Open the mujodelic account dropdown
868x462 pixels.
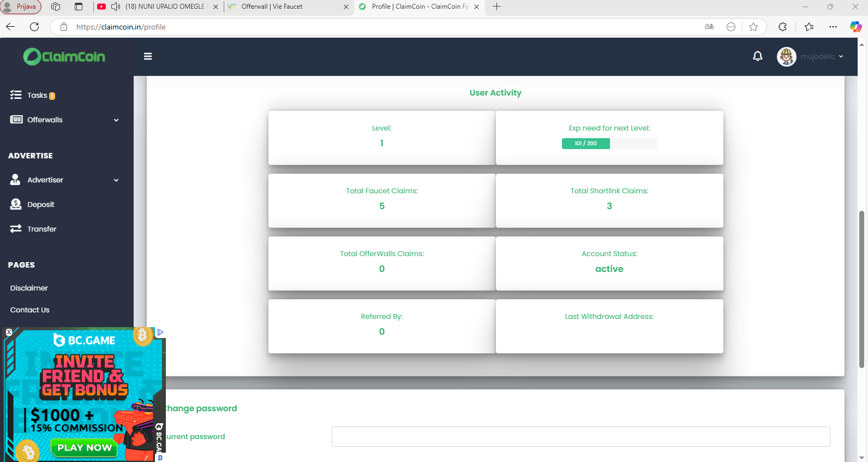click(822, 57)
